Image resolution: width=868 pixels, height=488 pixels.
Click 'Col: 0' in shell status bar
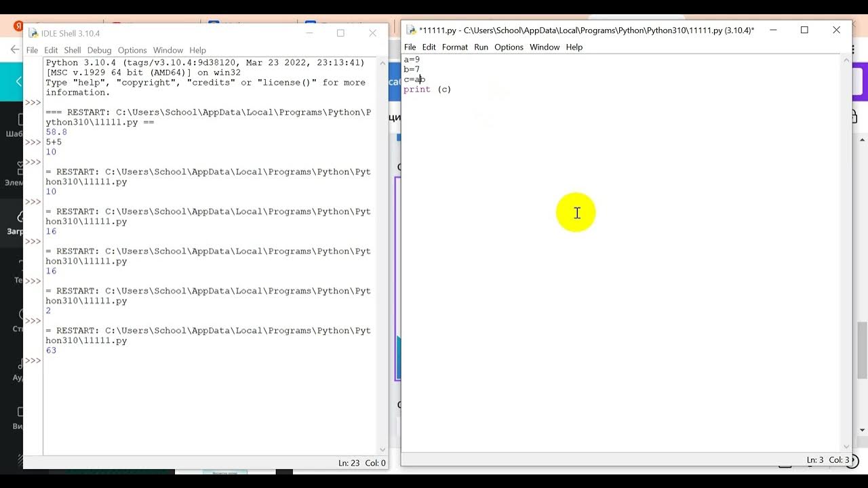pyautogui.click(x=376, y=463)
